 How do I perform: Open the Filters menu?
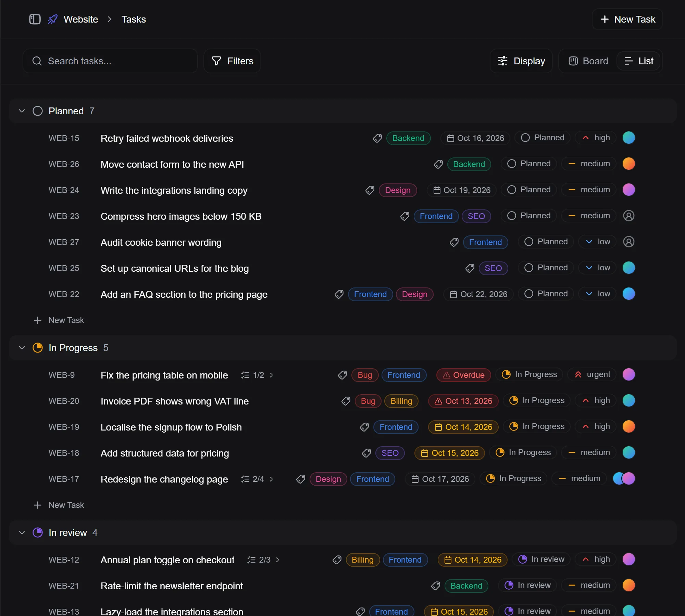click(x=232, y=61)
